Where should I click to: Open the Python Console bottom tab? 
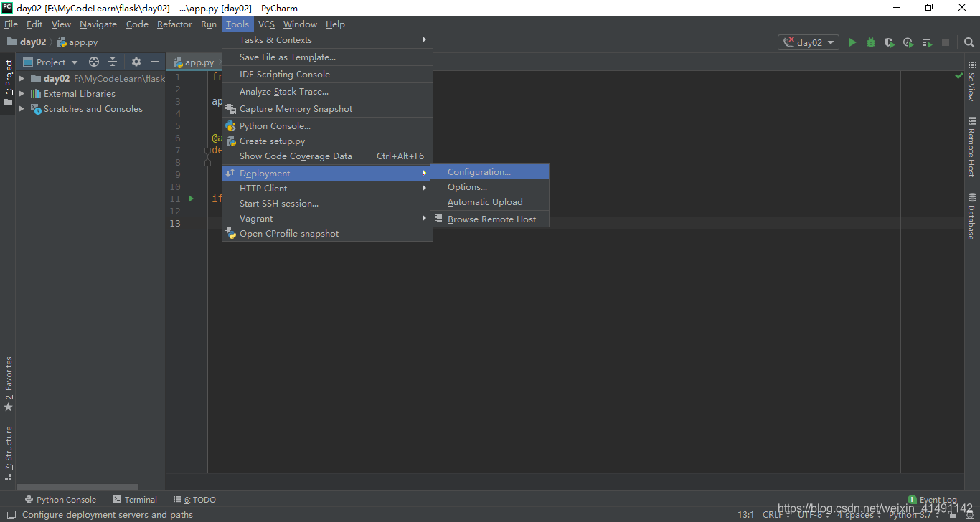(60, 500)
